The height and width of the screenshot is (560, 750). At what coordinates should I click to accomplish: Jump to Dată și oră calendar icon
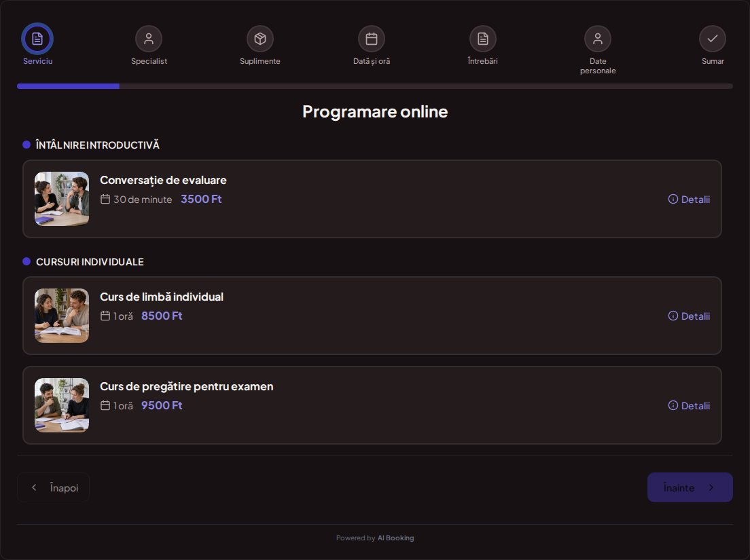coord(372,39)
